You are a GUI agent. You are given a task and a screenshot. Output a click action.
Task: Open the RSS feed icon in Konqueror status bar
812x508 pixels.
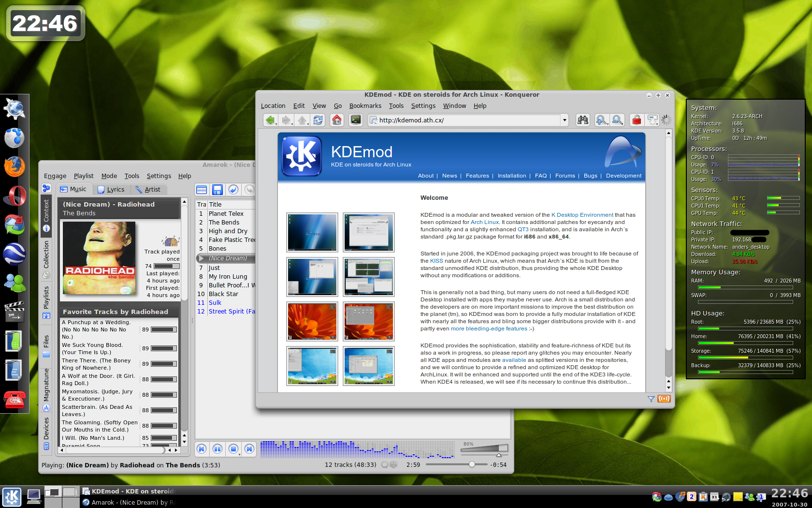pyautogui.click(x=664, y=399)
